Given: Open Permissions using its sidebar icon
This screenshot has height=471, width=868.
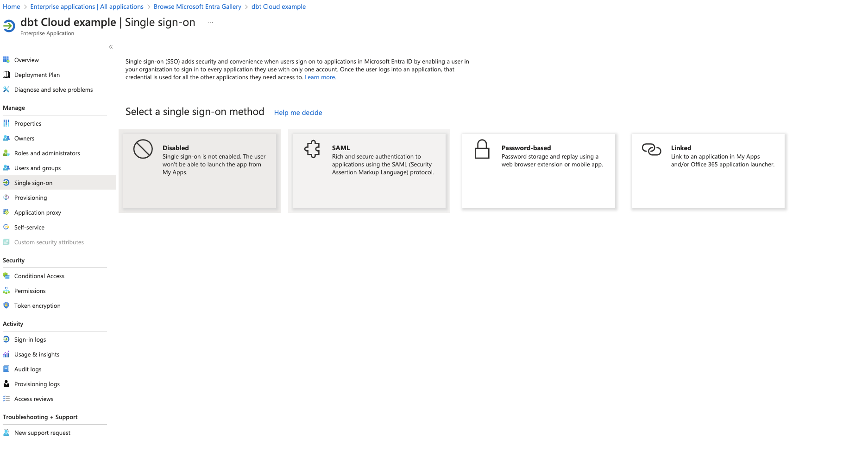Looking at the screenshot, I should (6, 291).
